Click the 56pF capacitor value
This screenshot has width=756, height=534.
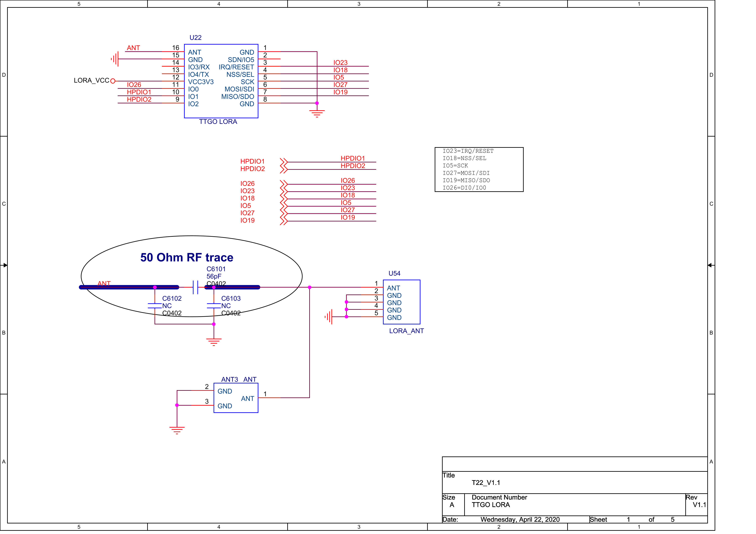tap(214, 276)
